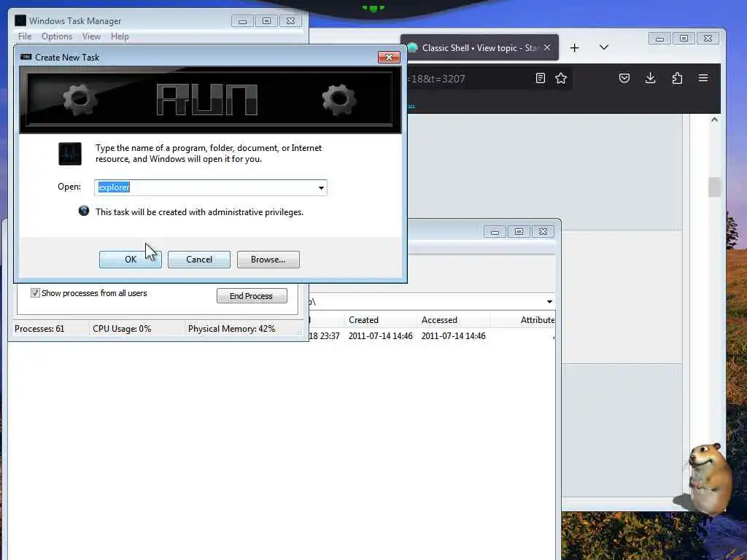This screenshot has height=560, width=747.
Task: Toggle Show processes from all users
Action: click(35, 293)
